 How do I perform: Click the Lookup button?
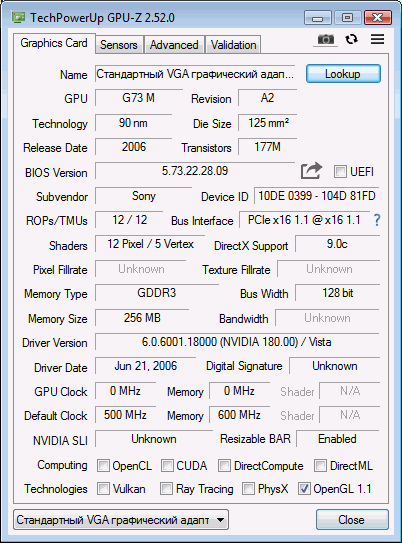pos(343,74)
